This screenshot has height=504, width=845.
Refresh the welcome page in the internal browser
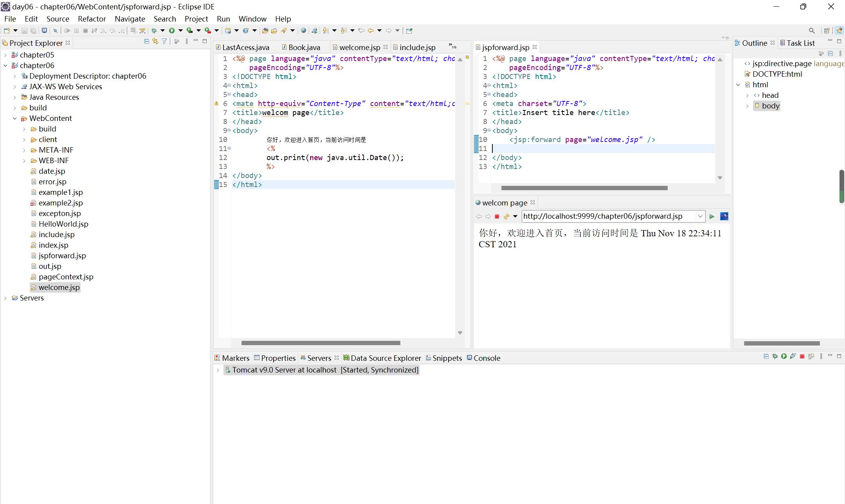point(506,216)
